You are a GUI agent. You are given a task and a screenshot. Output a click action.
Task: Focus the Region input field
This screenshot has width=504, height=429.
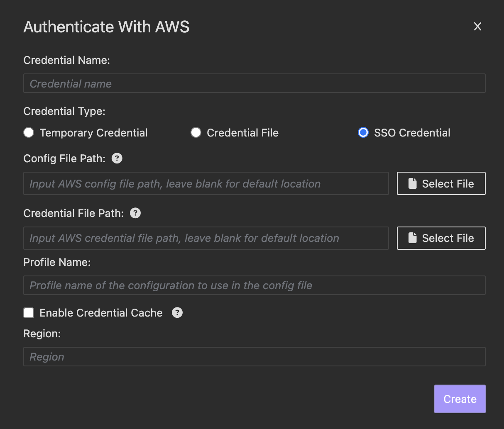[254, 356]
